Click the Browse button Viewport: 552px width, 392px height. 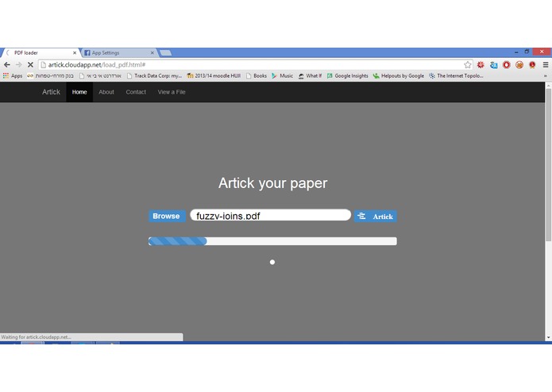(x=167, y=216)
